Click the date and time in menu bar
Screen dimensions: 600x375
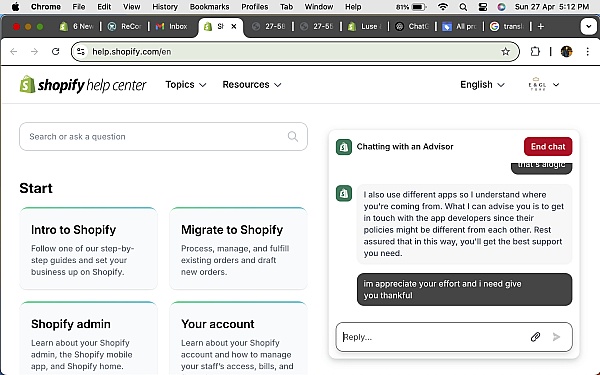pos(552,7)
